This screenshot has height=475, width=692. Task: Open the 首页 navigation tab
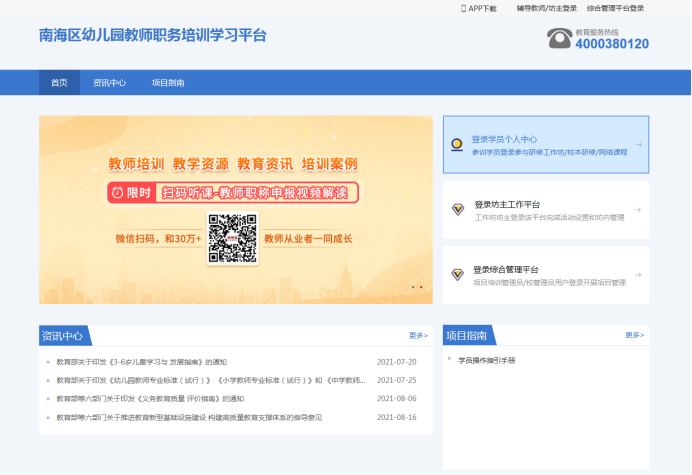pyautogui.click(x=59, y=83)
